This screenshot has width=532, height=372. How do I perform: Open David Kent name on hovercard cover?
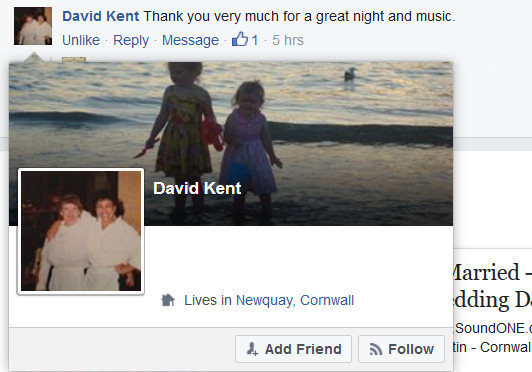[197, 188]
